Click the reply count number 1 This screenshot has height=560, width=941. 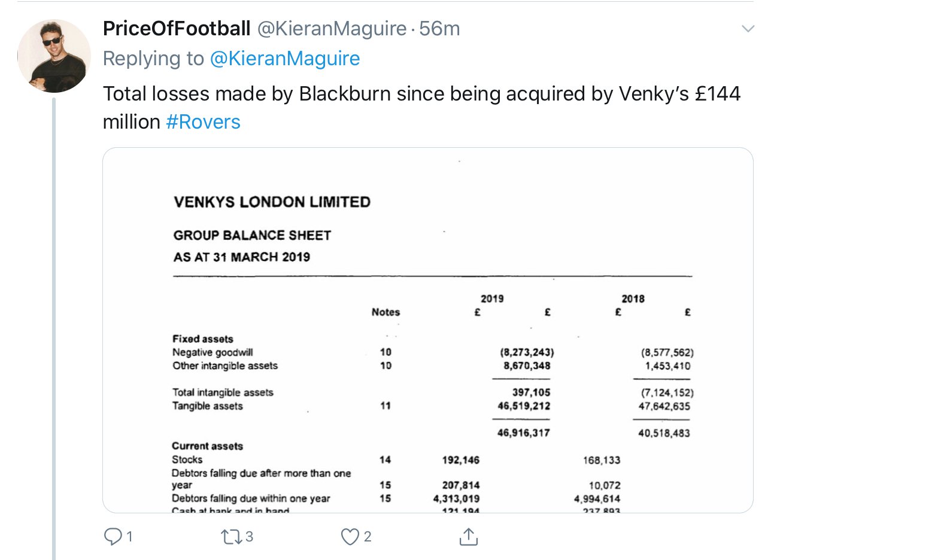pyautogui.click(x=129, y=537)
